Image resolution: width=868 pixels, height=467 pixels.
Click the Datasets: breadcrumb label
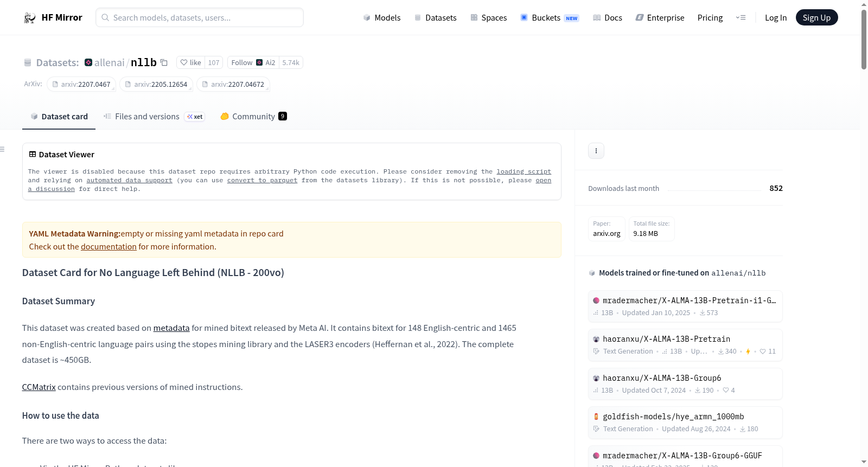(58, 63)
